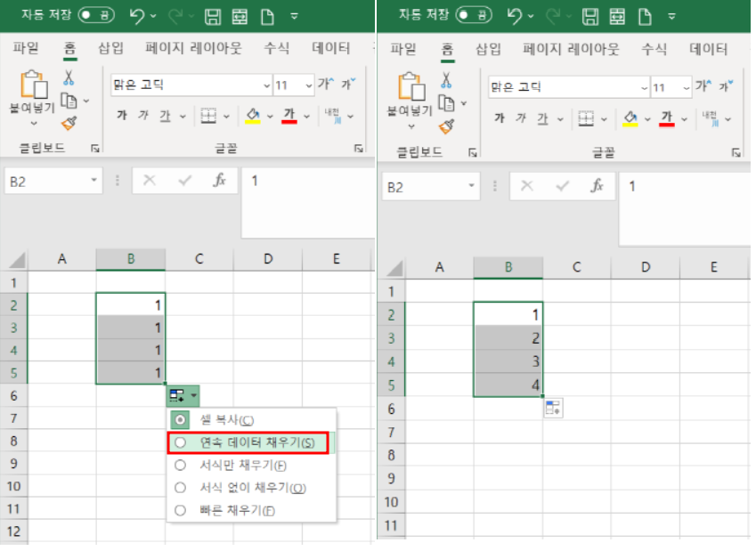This screenshot has width=756, height=551.
Task: Apply red font color in right window
Action: (667, 118)
